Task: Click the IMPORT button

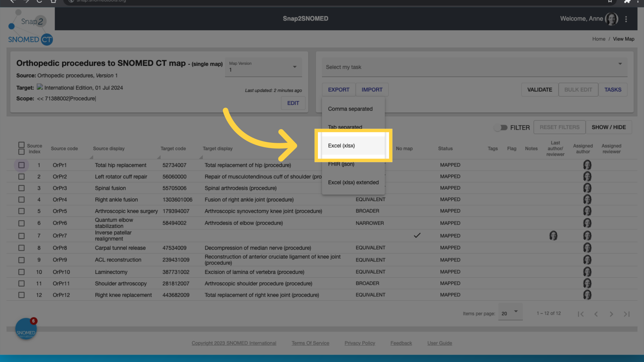Action: click(x=372, y=90)
